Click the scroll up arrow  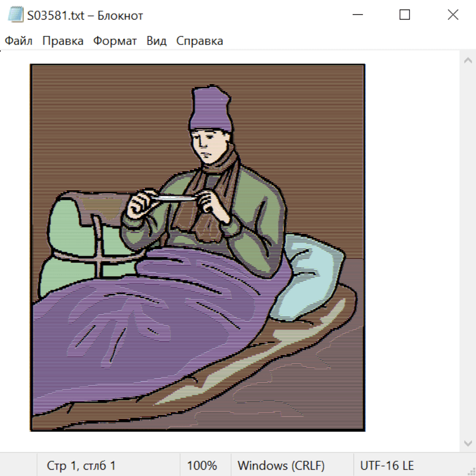click(x=468, y=60)
